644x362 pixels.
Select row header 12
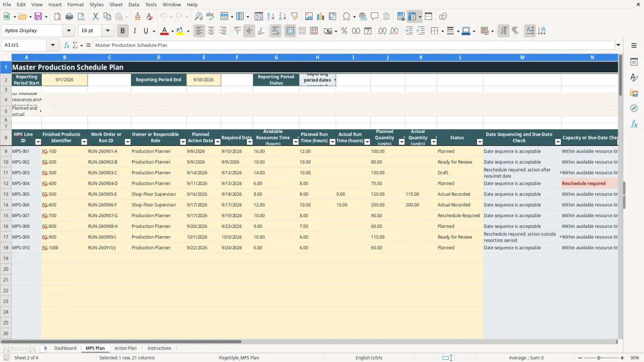pos(6,183)
